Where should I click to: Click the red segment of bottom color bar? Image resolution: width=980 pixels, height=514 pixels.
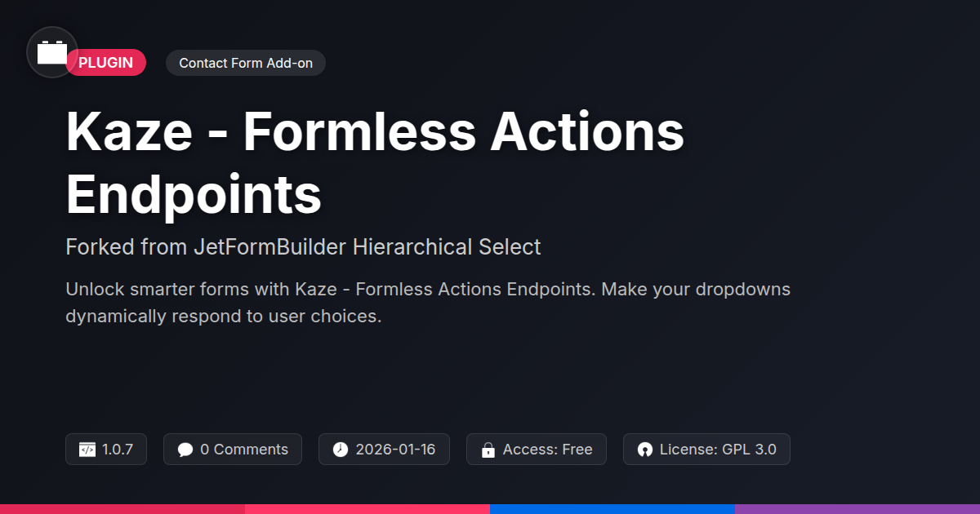pos(122,508)
